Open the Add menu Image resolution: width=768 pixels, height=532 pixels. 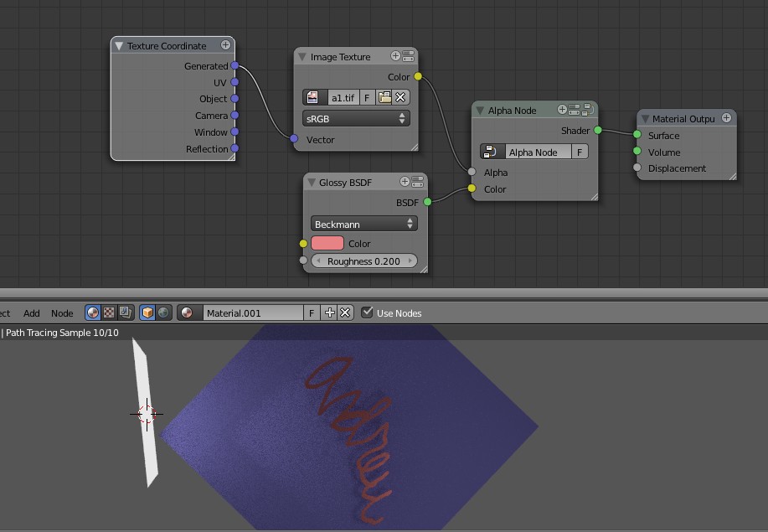pyautogui.click(x=31, y=312)
